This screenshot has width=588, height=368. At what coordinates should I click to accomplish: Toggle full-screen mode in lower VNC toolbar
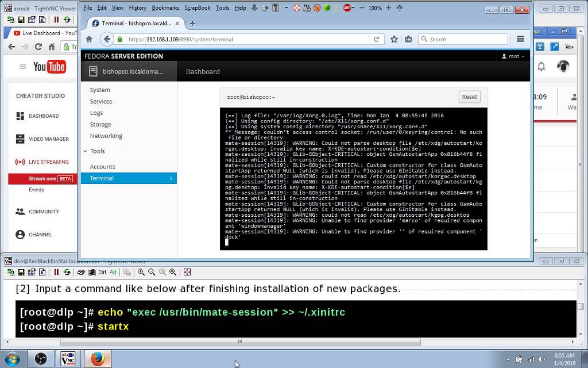point(187,272)
